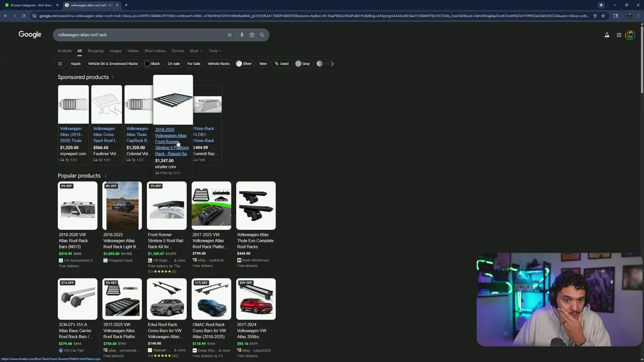Select the Gray color filter

click(303, 64)
